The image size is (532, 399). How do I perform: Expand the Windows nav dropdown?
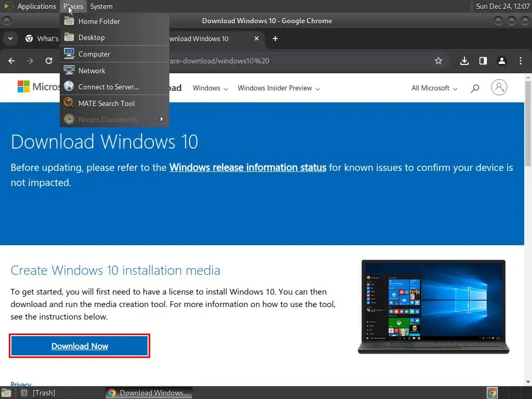tap(210, 88)
